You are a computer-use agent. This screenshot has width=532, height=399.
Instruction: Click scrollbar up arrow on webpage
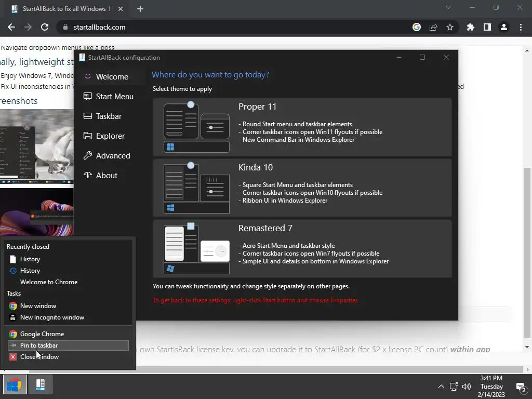(x=527, y=50)
